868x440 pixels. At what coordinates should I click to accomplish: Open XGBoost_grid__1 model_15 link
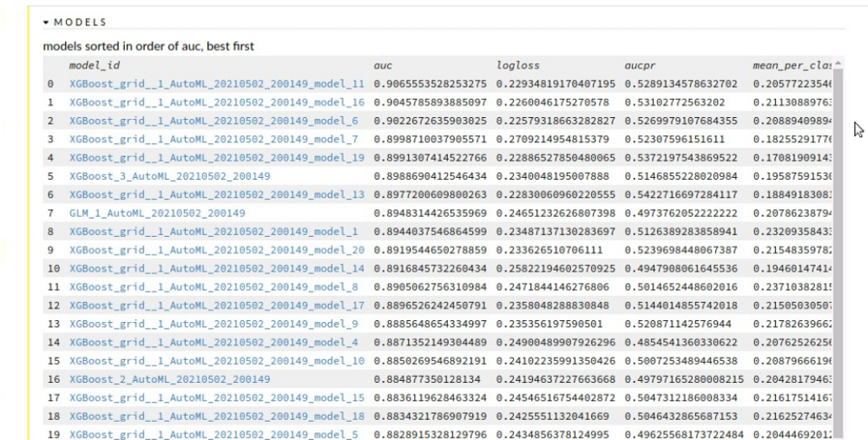pyautogui.click(x=217, y=397)
